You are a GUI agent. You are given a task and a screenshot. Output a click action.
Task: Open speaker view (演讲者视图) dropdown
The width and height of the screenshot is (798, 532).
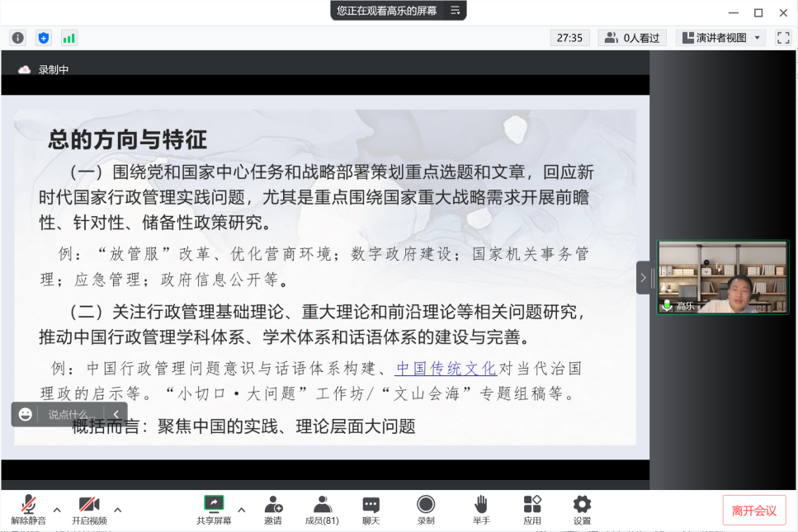coord(720,38)
